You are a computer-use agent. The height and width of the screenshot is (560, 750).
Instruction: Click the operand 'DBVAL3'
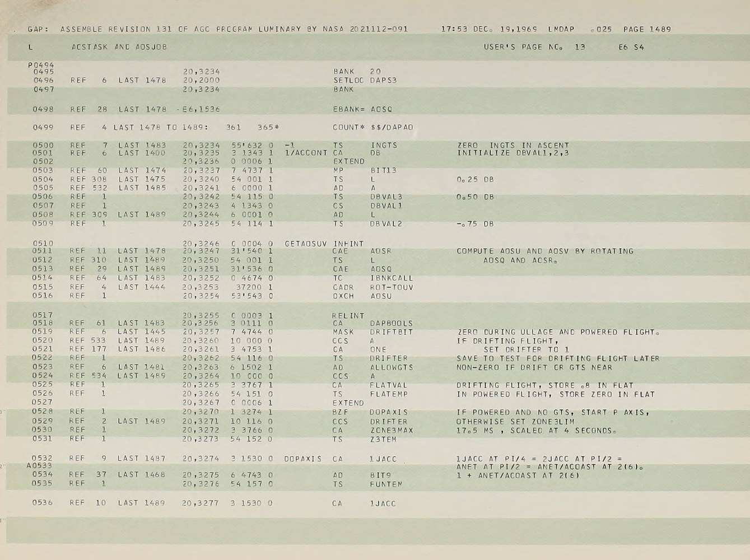[x=386, y=197]
